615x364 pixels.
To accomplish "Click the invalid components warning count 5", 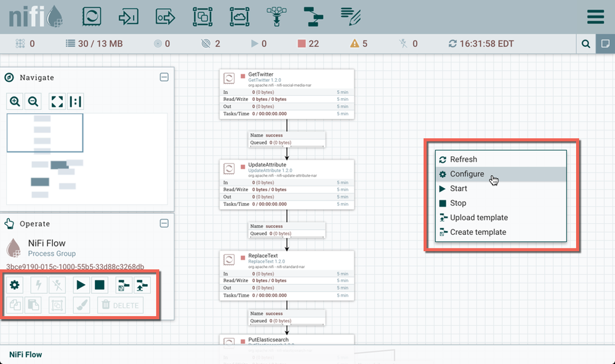I will (359, 44).
